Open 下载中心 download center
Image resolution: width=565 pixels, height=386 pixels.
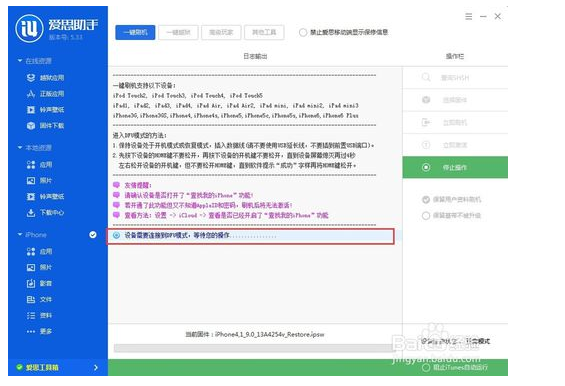(45, 213)
